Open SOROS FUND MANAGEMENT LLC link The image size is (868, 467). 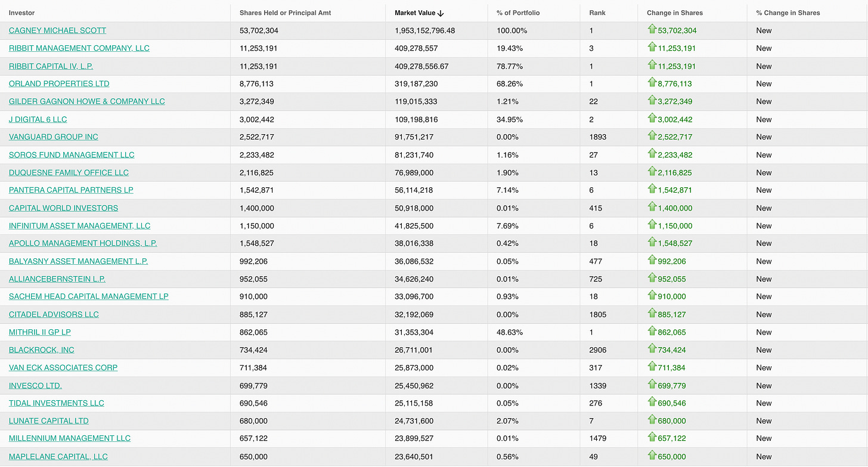[x=72, y=154]
